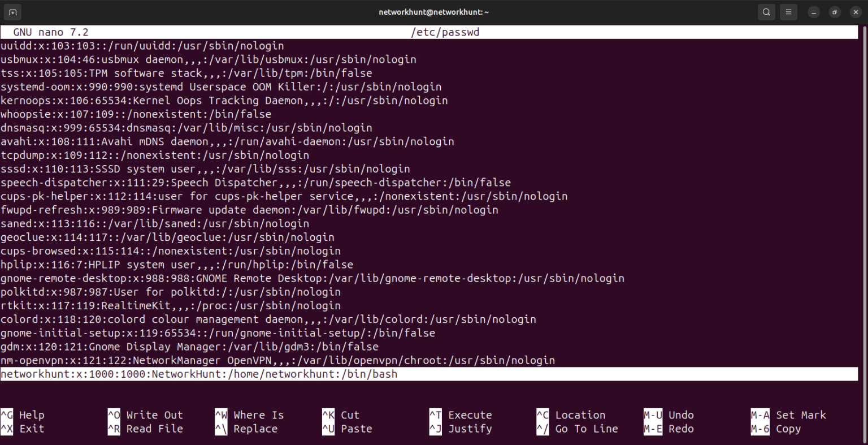Open Go To Line in nano
The image size is (868, 445).
coord(576,429)
